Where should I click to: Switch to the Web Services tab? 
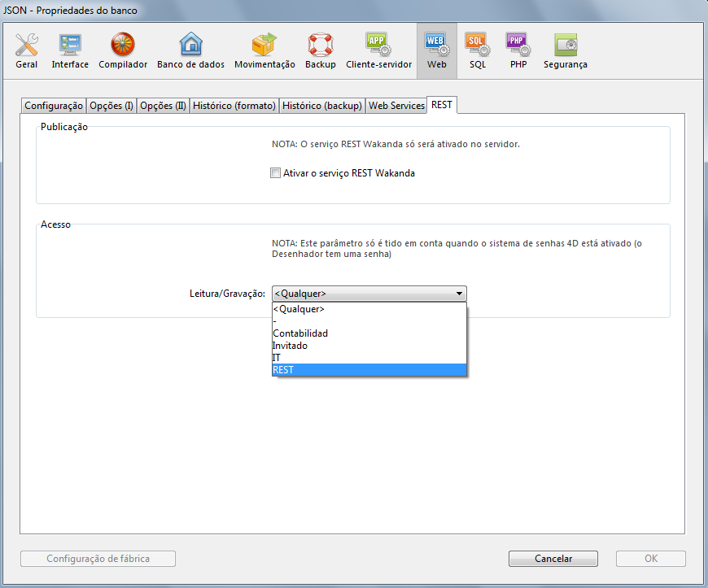(396, 106)
